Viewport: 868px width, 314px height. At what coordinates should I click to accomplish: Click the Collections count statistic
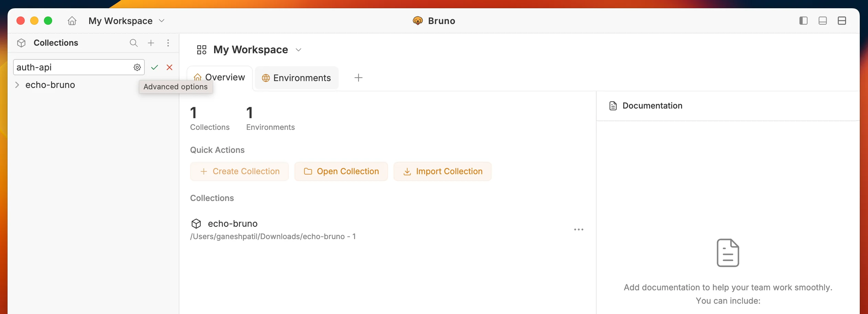tap(210, 119)
